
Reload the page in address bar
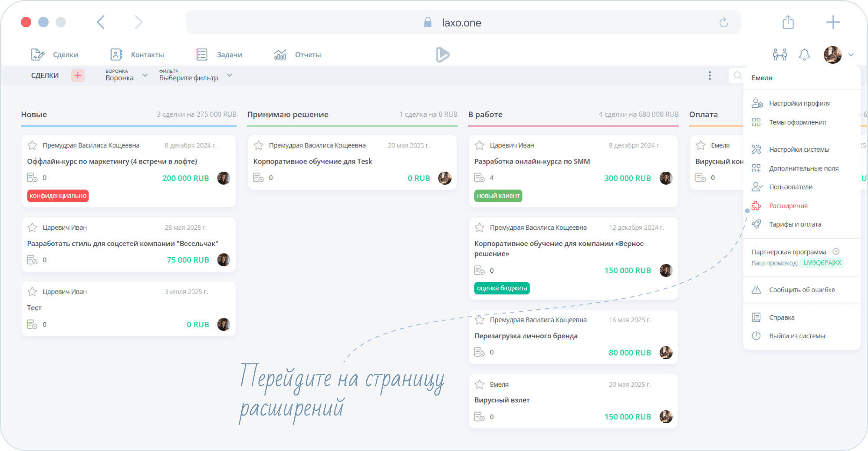723,23
